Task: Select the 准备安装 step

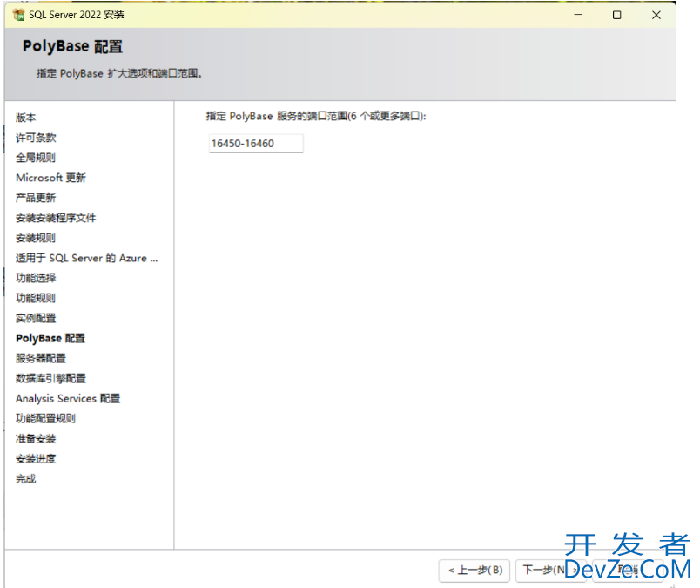Action: pyautogui.click(x=36, y=439)
